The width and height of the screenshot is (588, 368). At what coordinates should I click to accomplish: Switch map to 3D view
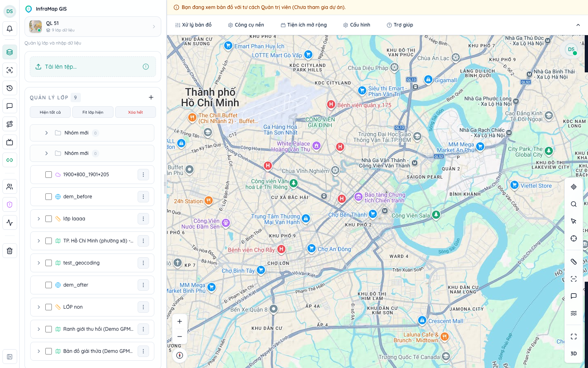point(574,354)
